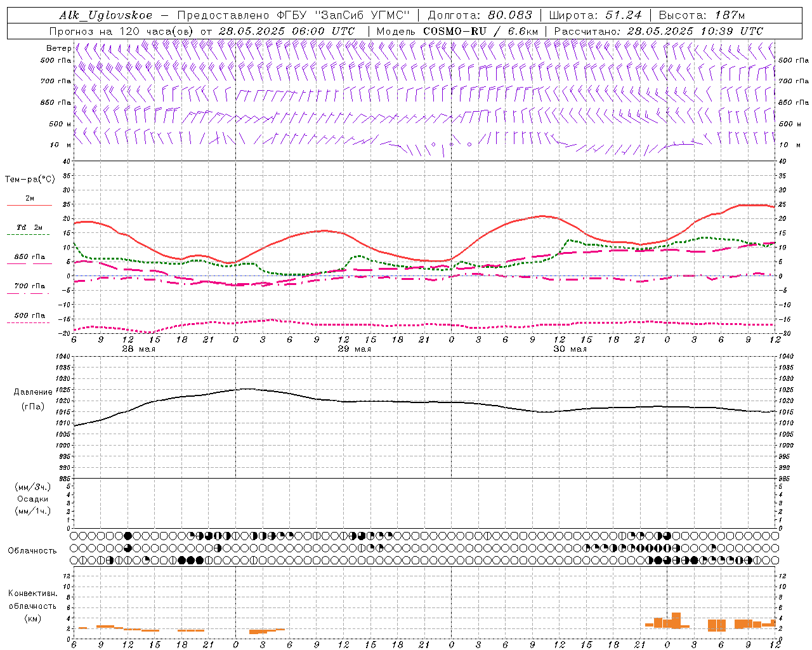Click the Осадки precipitation label
The height and width of the screenshot is (650, 812).
point(32,499)
